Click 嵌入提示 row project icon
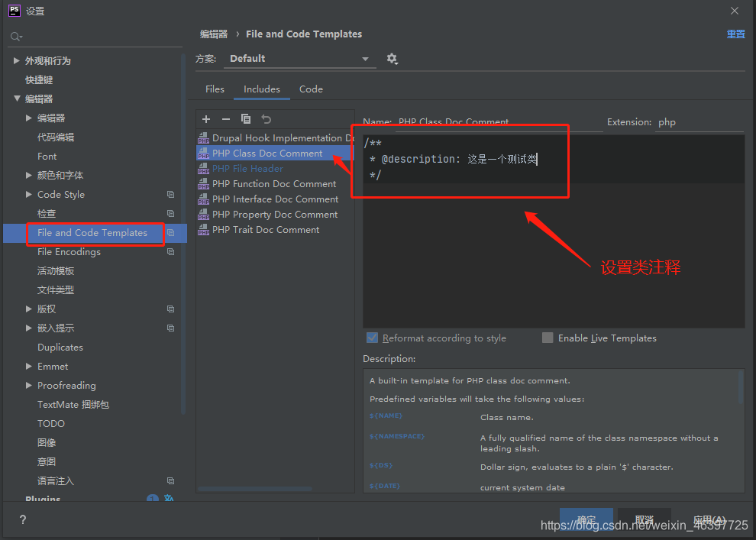Screen dimensions: 756x540 [171, 328]
